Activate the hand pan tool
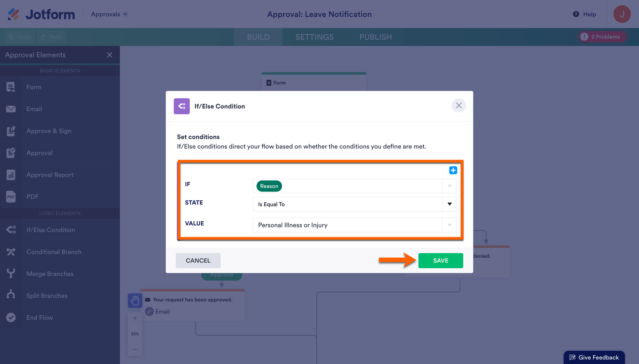This screenshot has height=364, width=639. point(135,301)
